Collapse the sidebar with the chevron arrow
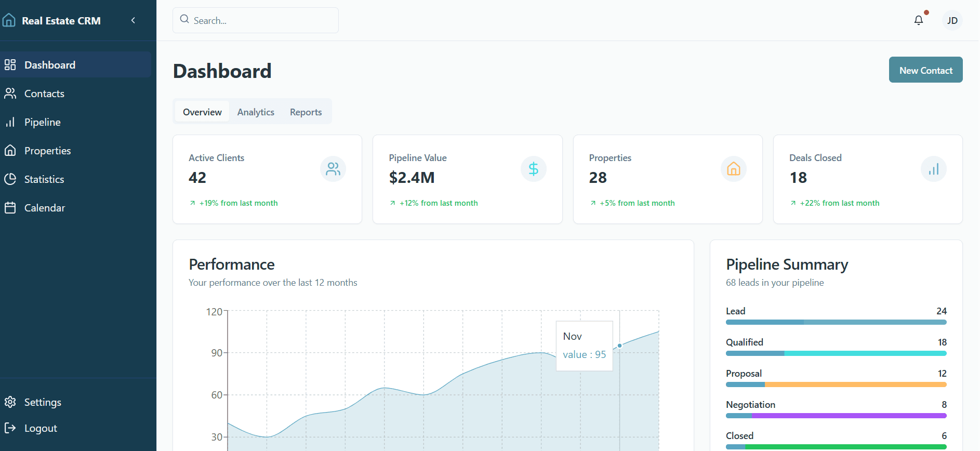Image resolution: width=980 pixels, height=451 pixels. point(133,20)
